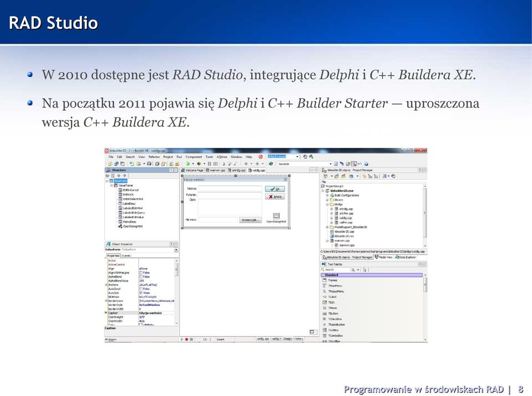Toggle the AlphaBlend checkbox
532x396 pixels.
coord(141,277)
